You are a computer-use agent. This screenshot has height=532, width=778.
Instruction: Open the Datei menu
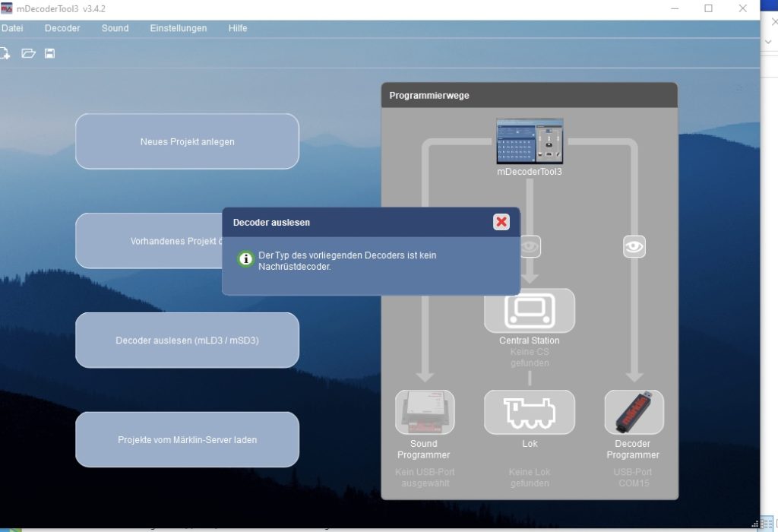click(12, 28)
